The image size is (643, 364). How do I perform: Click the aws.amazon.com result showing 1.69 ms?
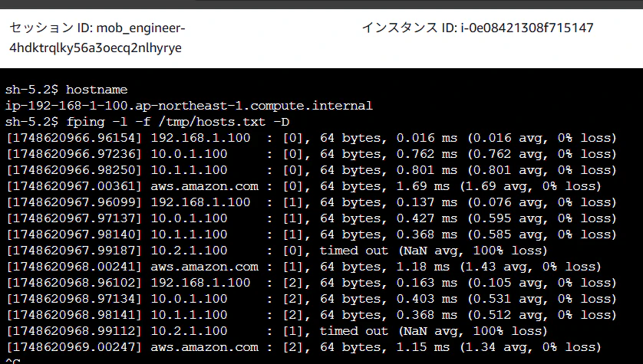[x=303, y=186]
